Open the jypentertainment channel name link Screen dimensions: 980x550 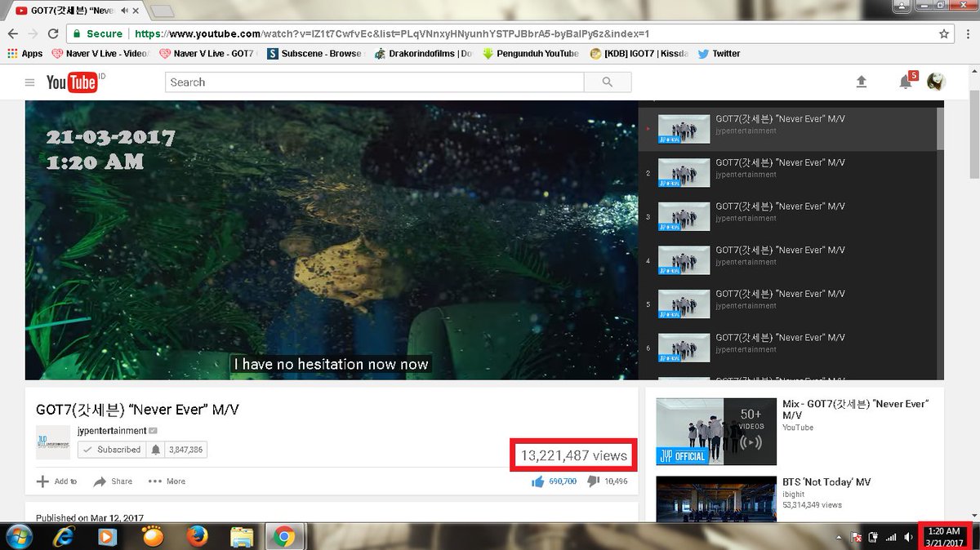tap(112, 431)
